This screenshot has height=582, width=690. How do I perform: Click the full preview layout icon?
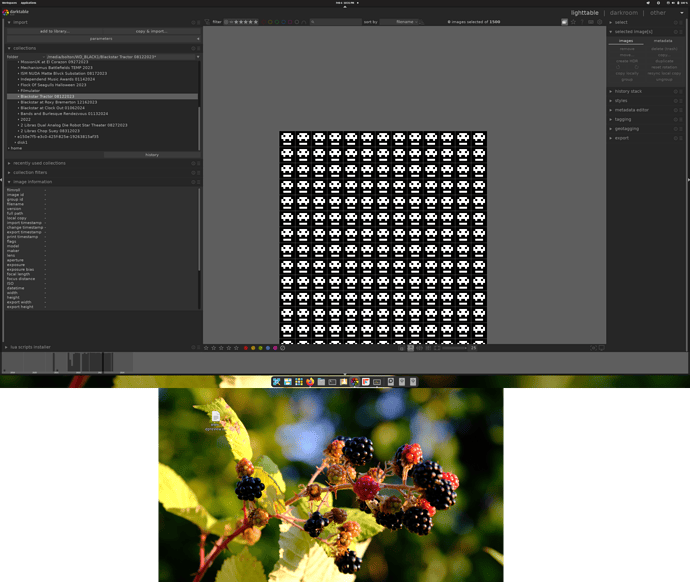point(437,348)
